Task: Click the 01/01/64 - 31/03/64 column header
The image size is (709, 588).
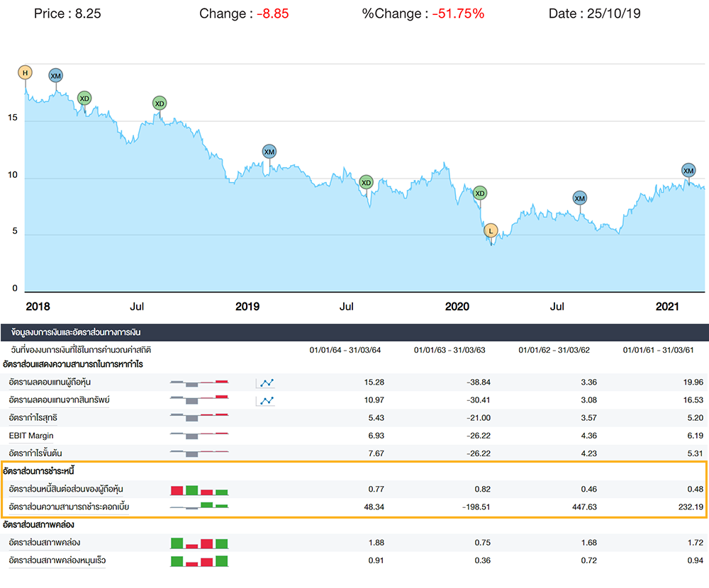Action: [345, 350]
